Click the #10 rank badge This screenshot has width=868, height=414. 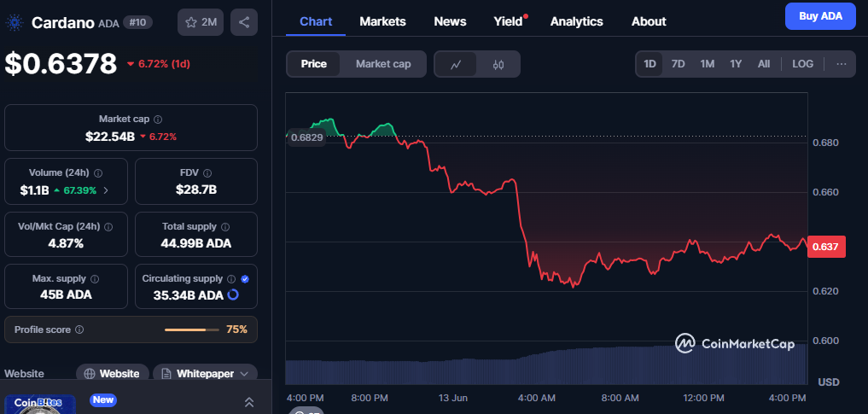pos(138,23)
